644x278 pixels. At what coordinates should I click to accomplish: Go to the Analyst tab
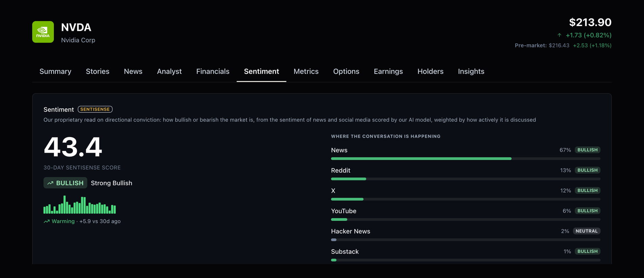click(x=169, y=71)
